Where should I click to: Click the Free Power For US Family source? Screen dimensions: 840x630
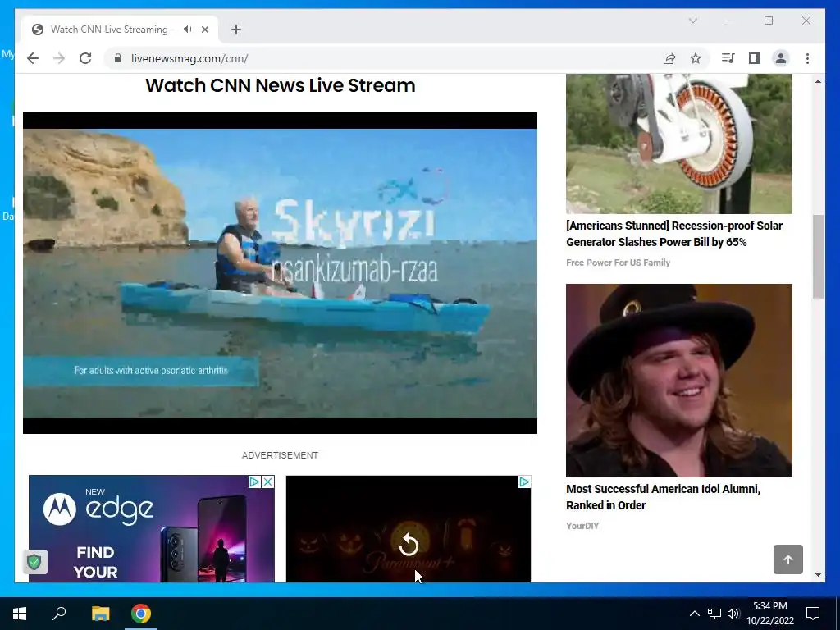click(619, 262)
